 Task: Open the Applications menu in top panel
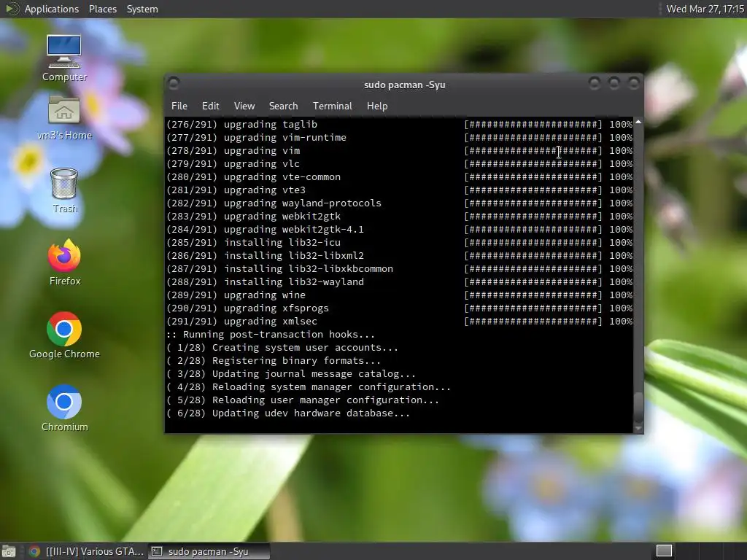(52, 9)
